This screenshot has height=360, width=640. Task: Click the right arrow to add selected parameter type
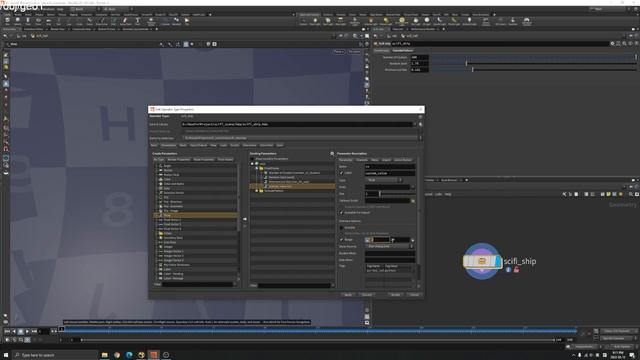click(x=245, y=219)
